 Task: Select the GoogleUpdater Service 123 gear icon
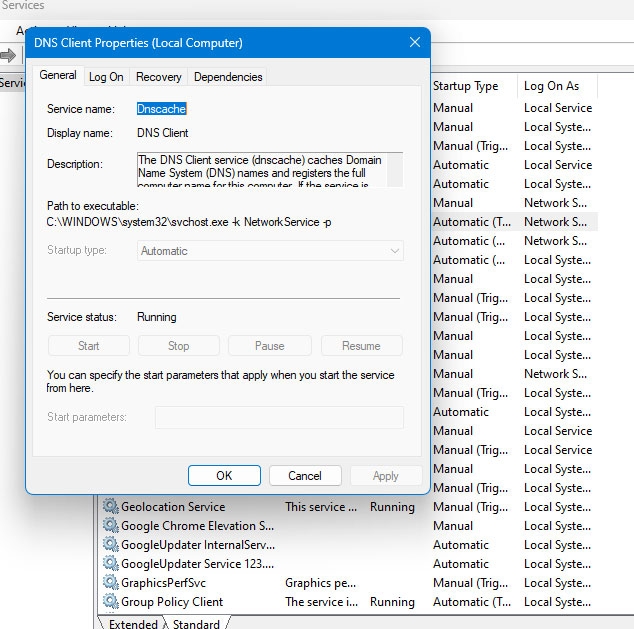click(110, 563)
